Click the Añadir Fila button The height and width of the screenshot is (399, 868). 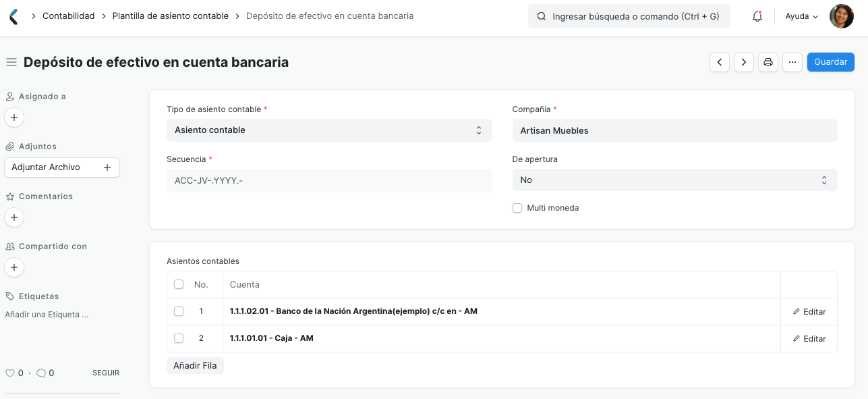click(195, 365)
